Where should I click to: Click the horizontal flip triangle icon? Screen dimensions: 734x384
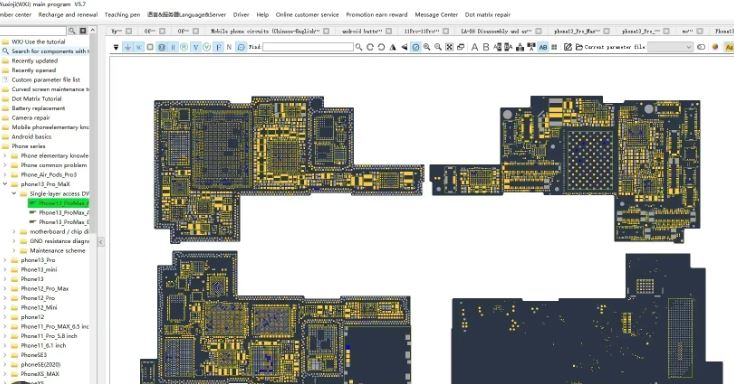point(404,47)
